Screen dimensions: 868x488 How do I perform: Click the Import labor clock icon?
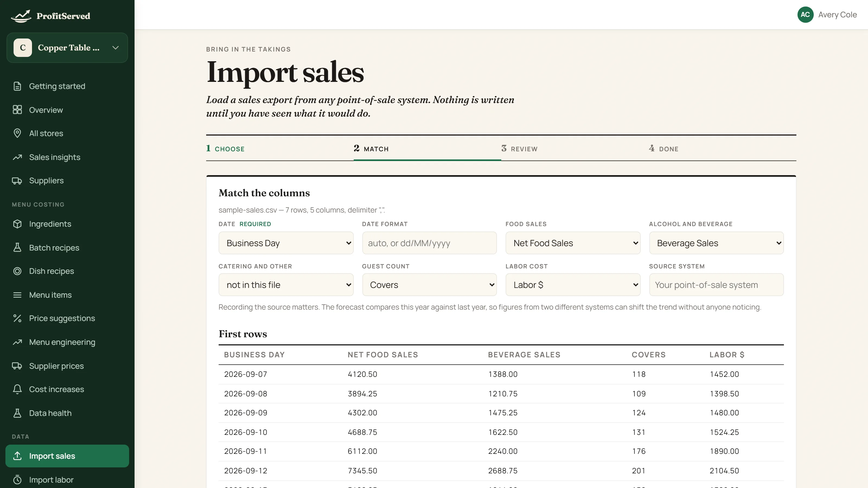[x=17, y=480]
